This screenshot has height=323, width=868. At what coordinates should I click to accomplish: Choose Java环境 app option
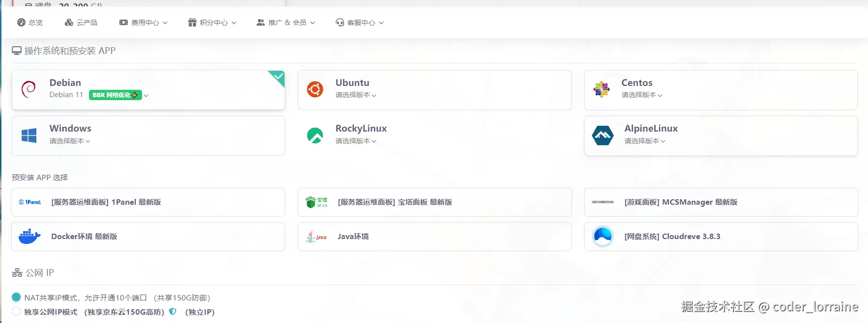click(434, 237)
